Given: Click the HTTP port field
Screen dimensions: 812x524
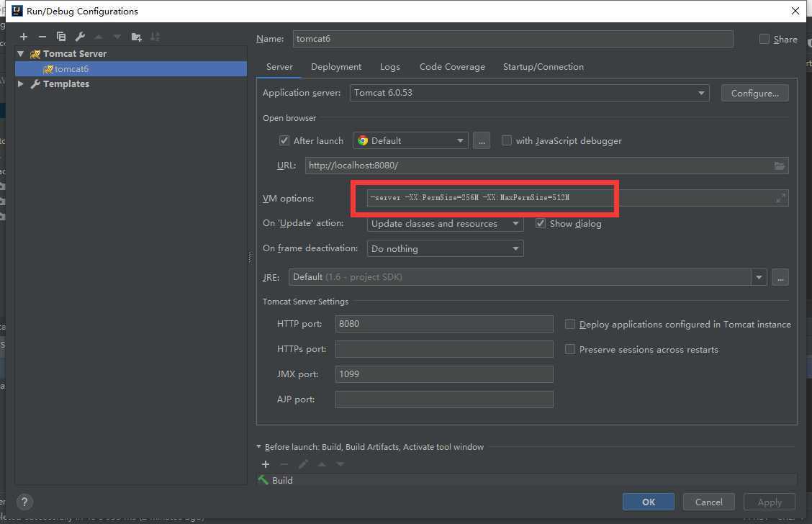Looking at the screenshot, I should (x=444, y=324).
